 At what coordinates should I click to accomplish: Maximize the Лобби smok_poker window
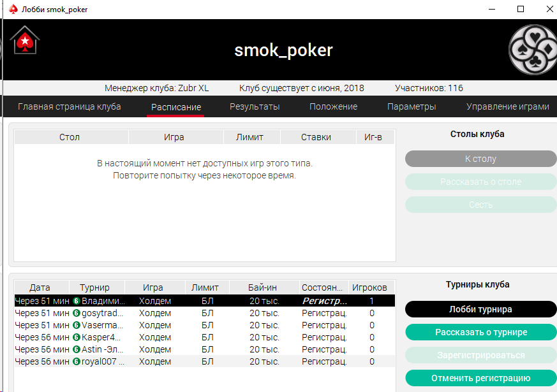tap(521, 9)
